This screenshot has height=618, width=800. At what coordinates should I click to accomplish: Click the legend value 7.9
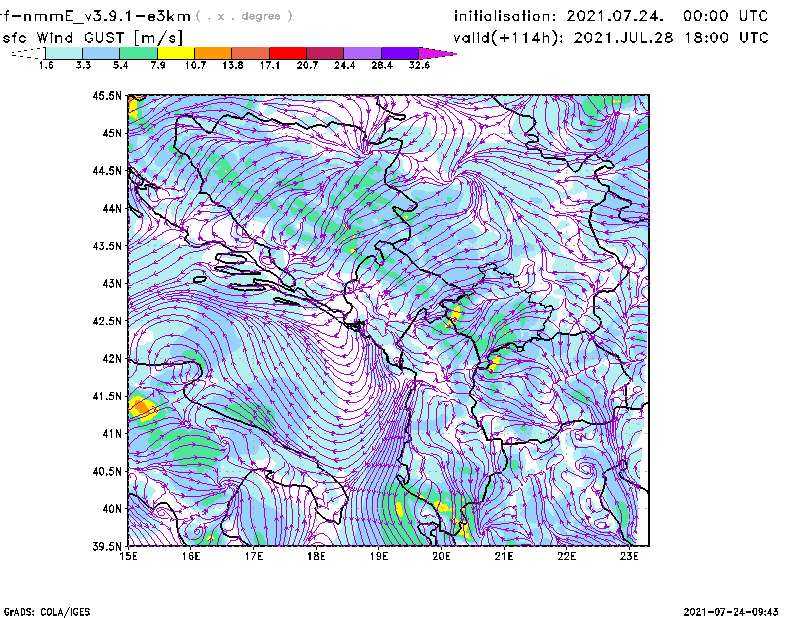click(158, 65)
